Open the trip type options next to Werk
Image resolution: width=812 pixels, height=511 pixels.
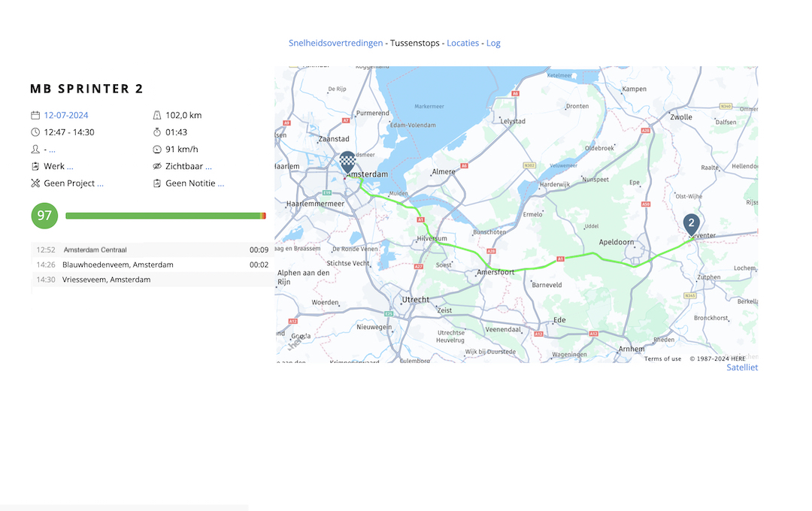[x=70, y=167]
